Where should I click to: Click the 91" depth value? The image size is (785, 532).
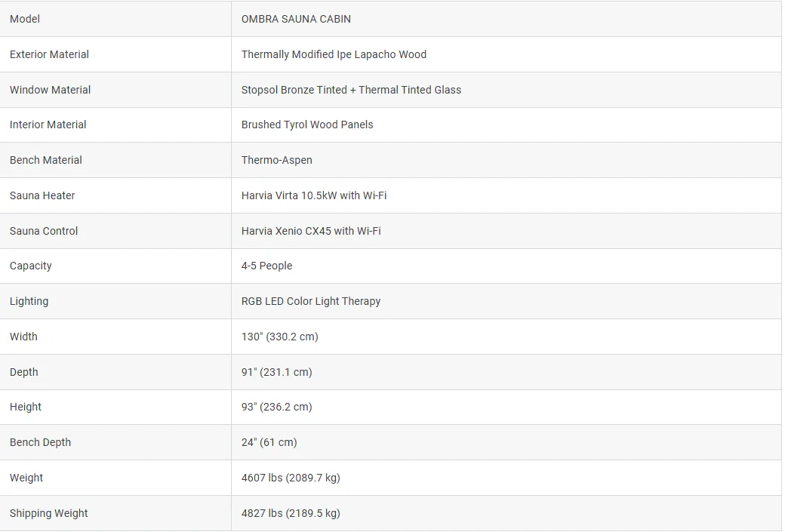coord(276,372)
